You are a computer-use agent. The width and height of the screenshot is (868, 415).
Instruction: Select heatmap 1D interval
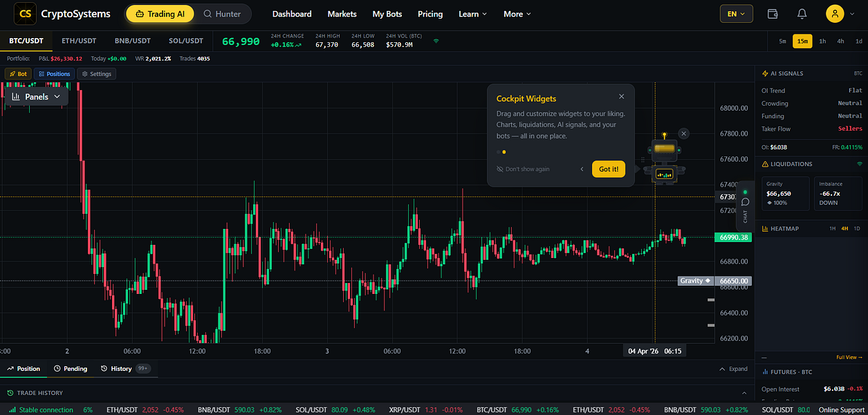click(857, 228)
